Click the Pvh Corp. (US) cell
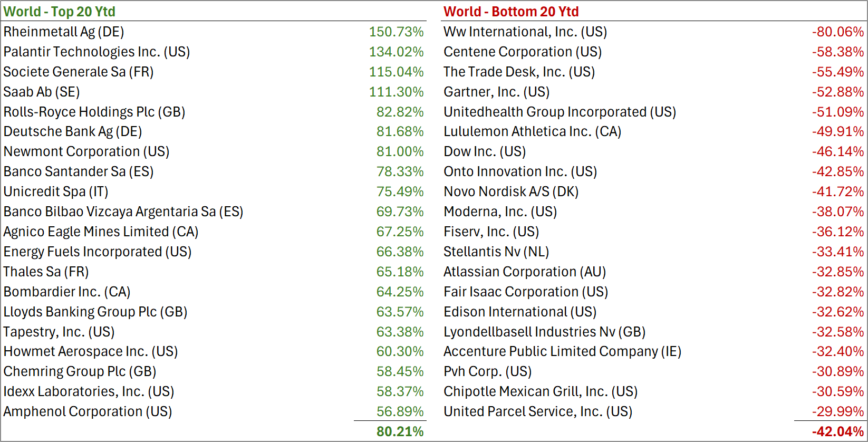This screenshot has width=868, height=442. (488, 371)
